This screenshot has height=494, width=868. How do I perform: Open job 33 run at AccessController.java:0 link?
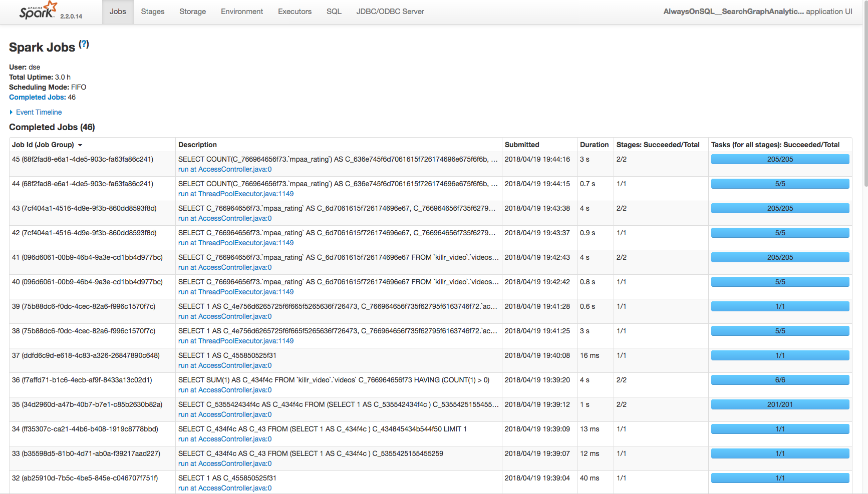tap(225, 463)
